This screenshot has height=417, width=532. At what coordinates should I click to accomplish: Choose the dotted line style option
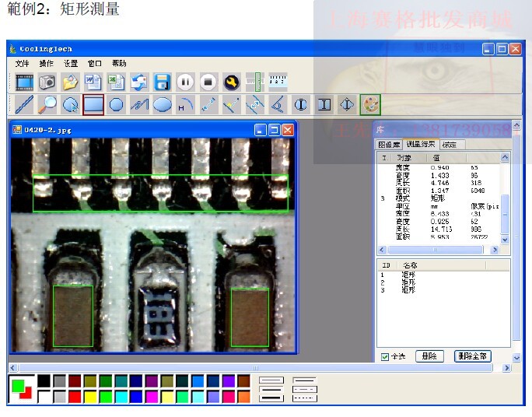click(x=305, y=398)
